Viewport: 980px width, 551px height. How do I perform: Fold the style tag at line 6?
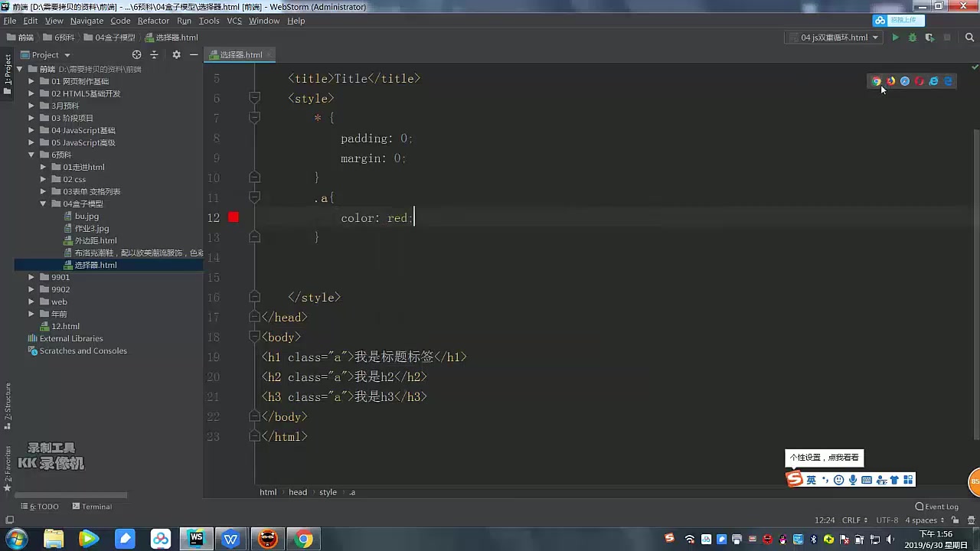coord(254,98)
